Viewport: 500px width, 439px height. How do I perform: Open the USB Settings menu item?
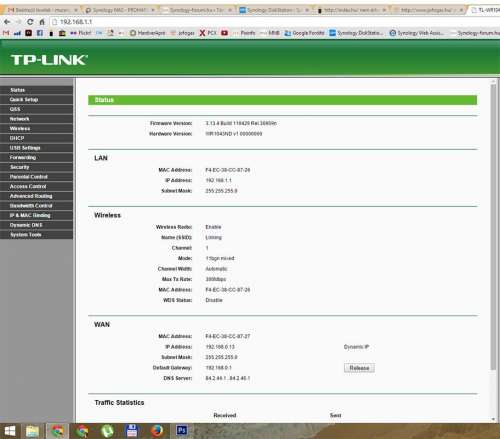coord(37,148)
